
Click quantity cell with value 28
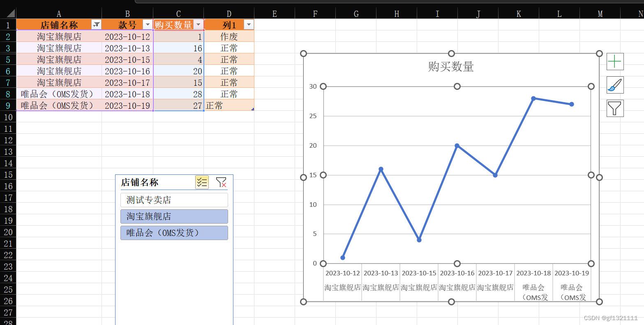pos(178,94)
